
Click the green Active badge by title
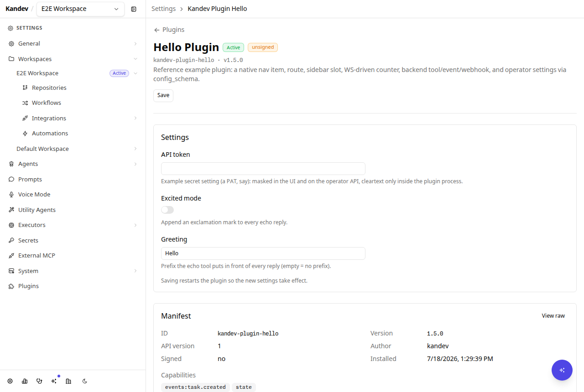[234, 47]
